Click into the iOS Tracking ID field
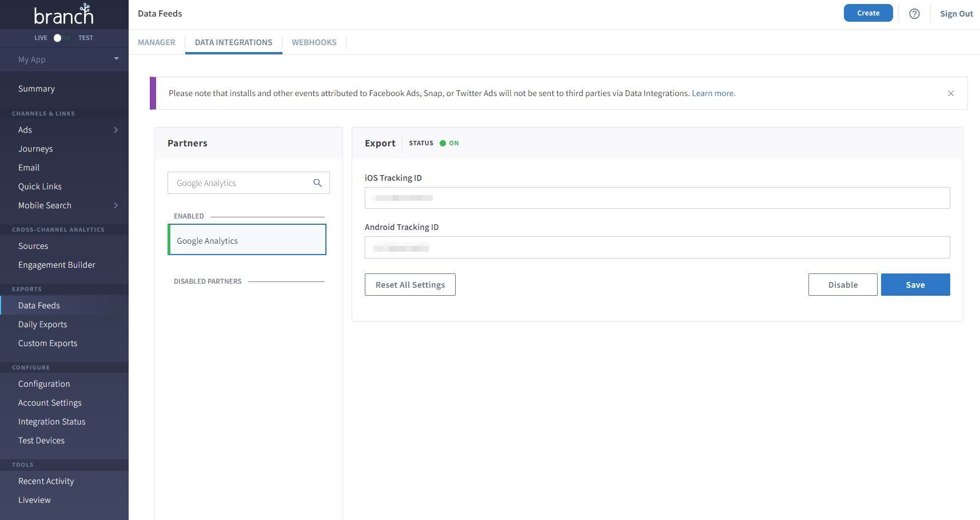The width and height of the screenshot is (980, 520). pyautogui.click(x=658, y=198)
